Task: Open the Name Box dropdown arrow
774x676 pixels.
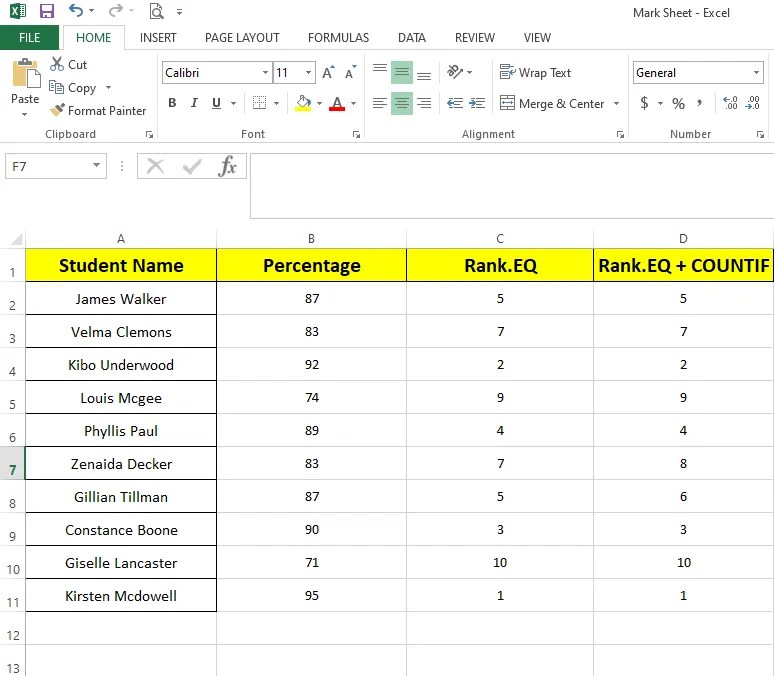Action: pos(96,165)
